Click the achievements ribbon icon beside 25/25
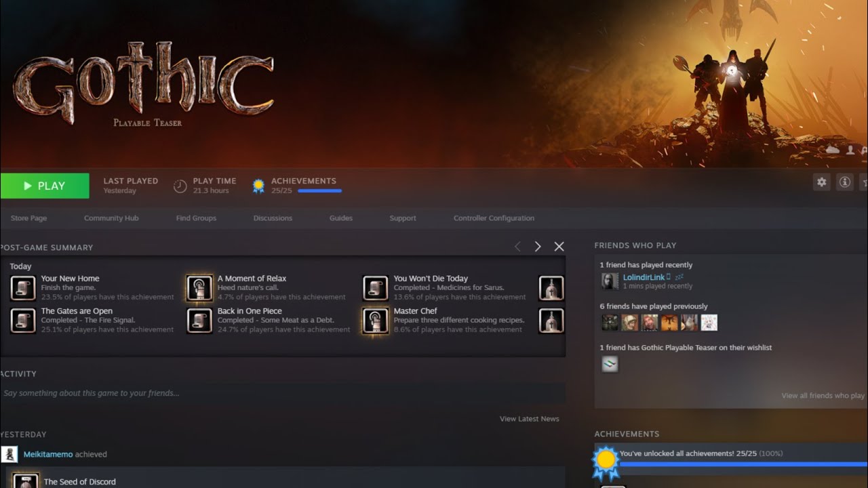Image resolution: width=868 pixels, height=488 pixels. [258, 186]
